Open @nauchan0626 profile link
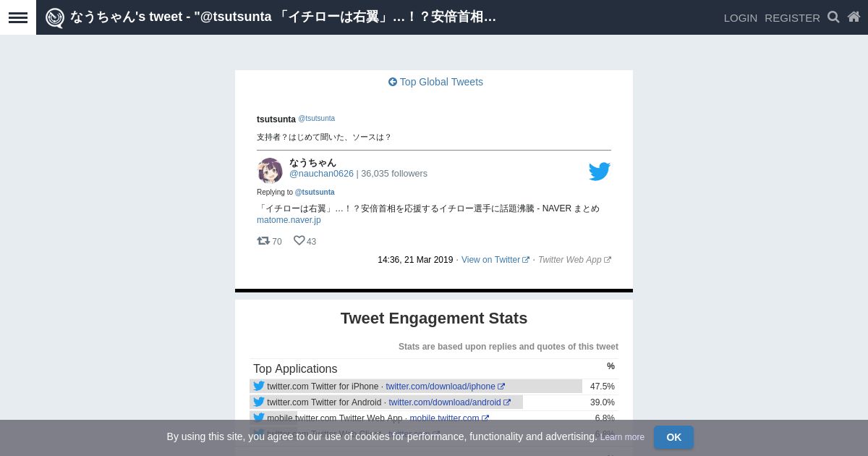868x456 pixels. pyautogui.click(x=321, y=174)
